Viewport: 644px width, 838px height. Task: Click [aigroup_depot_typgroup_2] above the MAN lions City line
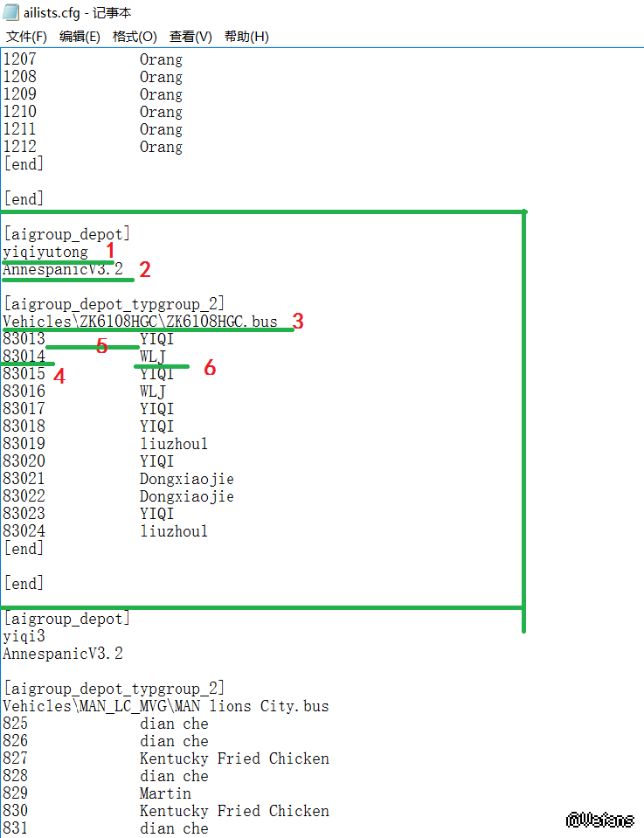point(114,689)
